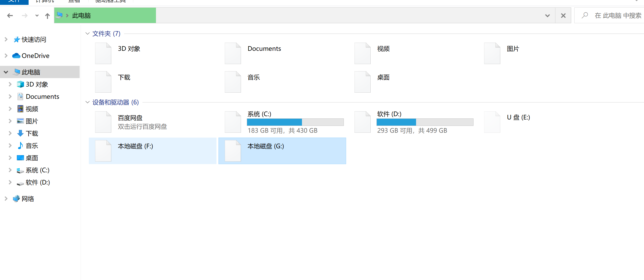Click the 下载 arrow icon in sidebar
The height and width of the screenshot is (280, 644).
pos(20,133)
